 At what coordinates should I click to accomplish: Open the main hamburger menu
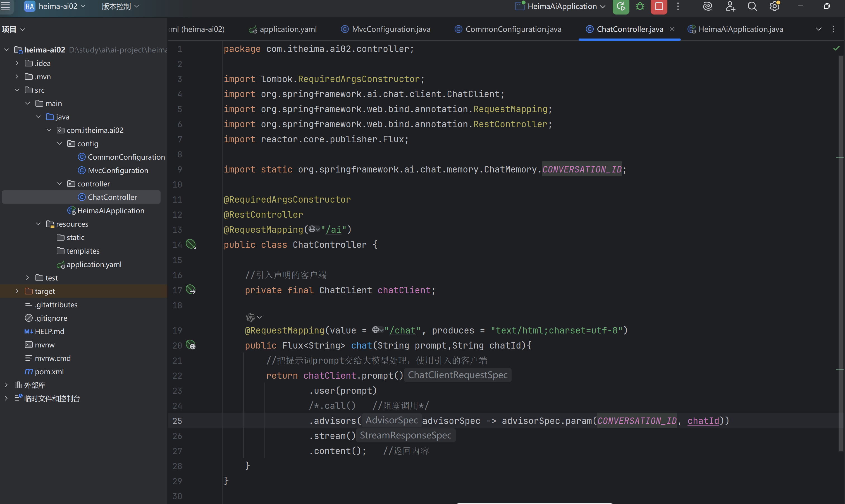click(6, 6)
